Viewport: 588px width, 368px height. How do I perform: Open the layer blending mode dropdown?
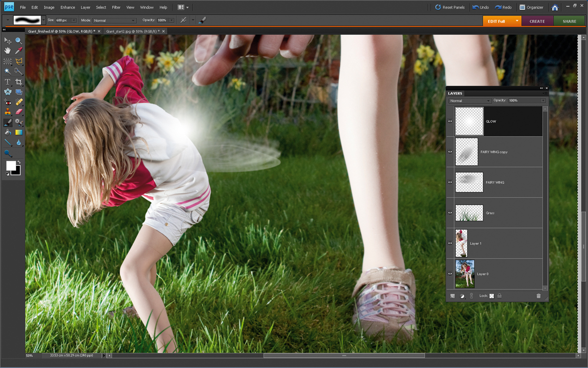point(469,101)
